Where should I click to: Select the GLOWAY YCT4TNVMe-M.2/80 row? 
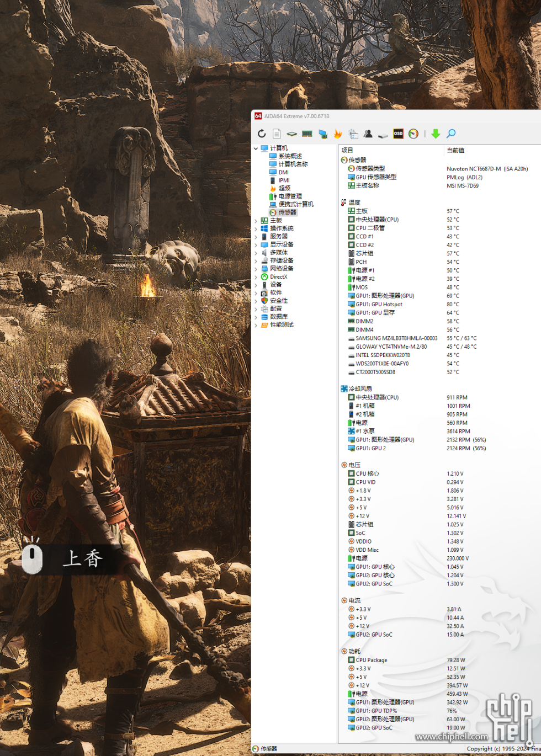pos(439,347)
